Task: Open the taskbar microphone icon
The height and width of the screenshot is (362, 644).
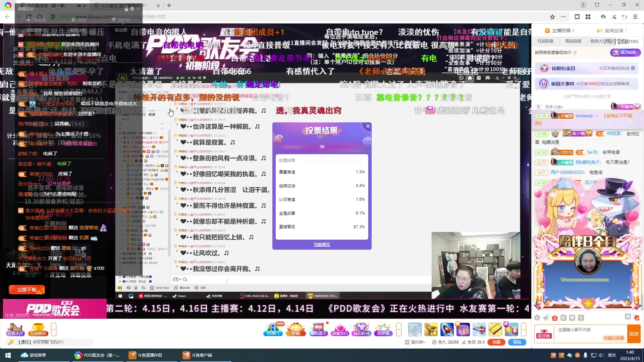Action: click(x=585, y=355)
